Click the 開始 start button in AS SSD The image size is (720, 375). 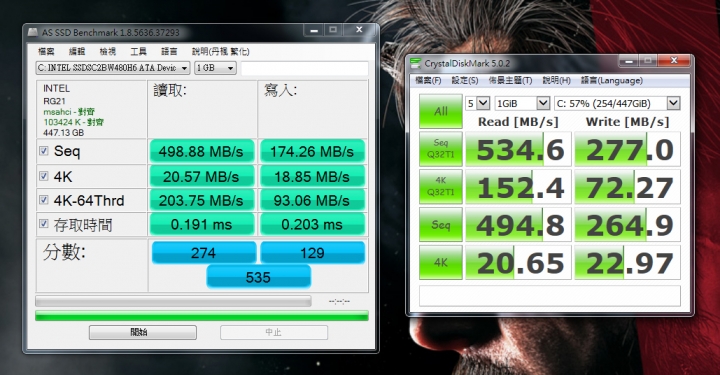143,332
